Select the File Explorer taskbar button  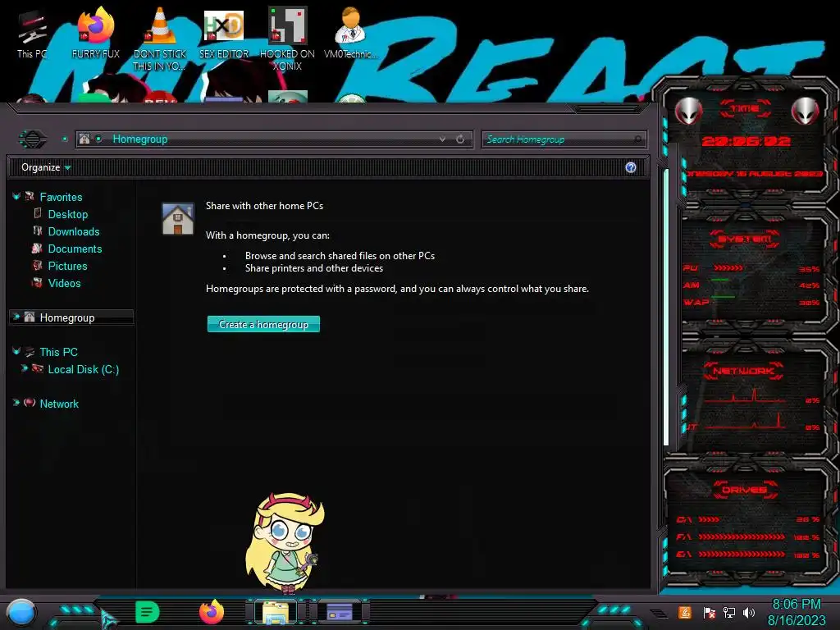(x=276, y=612)
